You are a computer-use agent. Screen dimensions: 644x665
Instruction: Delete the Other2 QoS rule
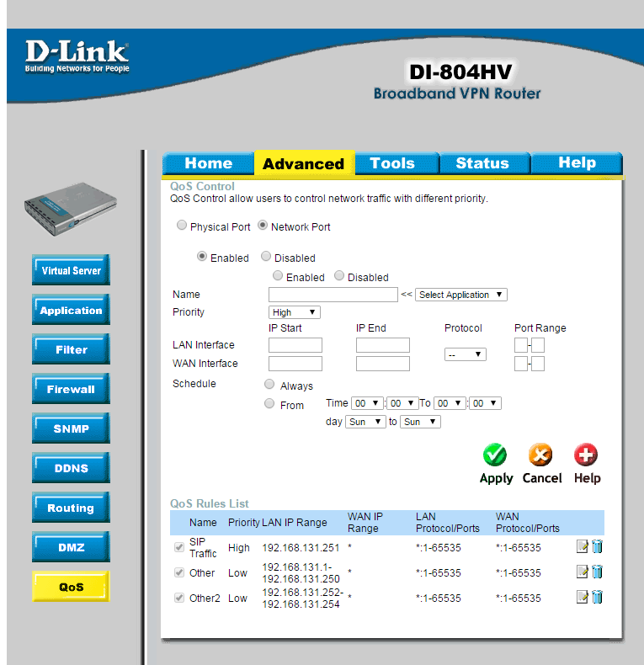coord(597,598)
